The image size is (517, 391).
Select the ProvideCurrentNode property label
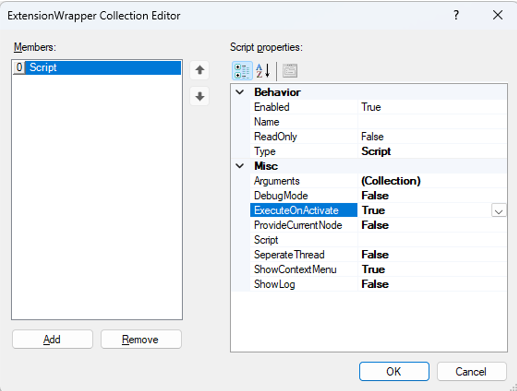pyautogui.click(x=298, y=225)
